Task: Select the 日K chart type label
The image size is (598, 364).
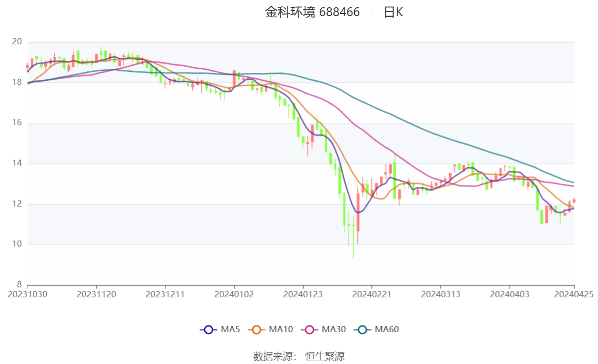Action: click(393, 12)
